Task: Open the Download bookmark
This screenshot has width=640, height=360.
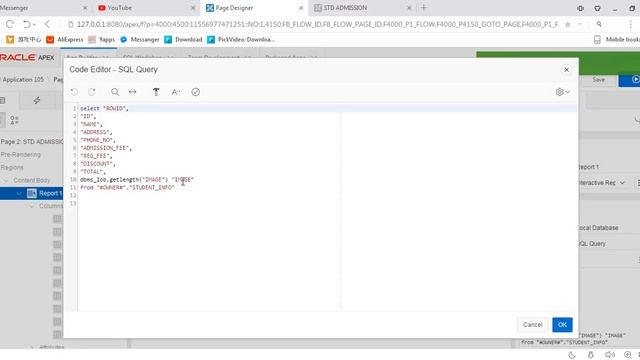Action: tap(183, 40)
